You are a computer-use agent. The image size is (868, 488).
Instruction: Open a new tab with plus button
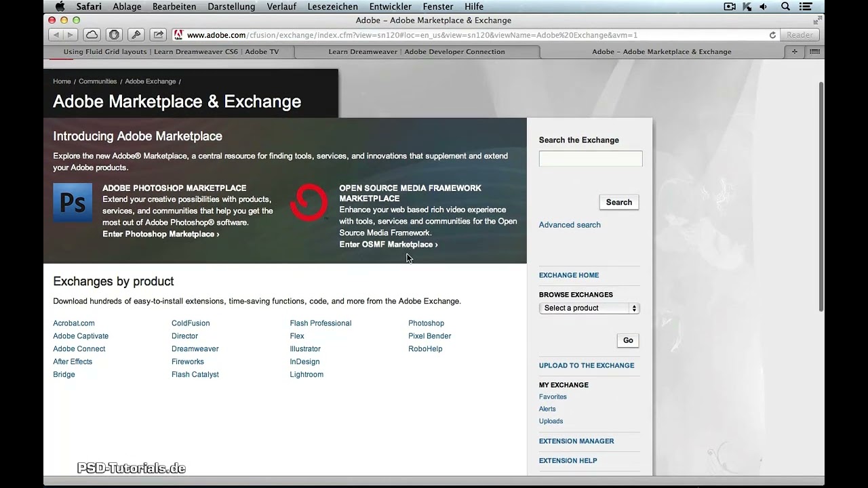click(x=795, y=52)
